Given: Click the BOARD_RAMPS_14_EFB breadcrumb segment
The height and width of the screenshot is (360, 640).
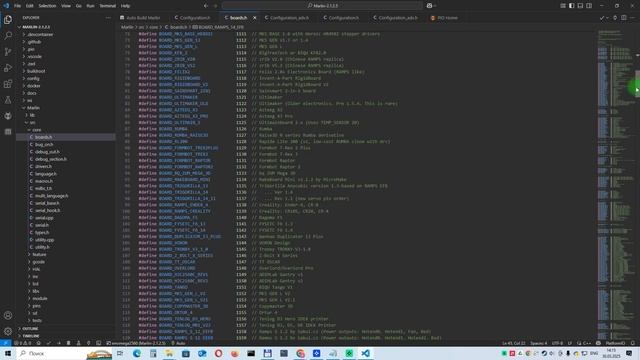Looking at the screenshot, I should (218, 27).
